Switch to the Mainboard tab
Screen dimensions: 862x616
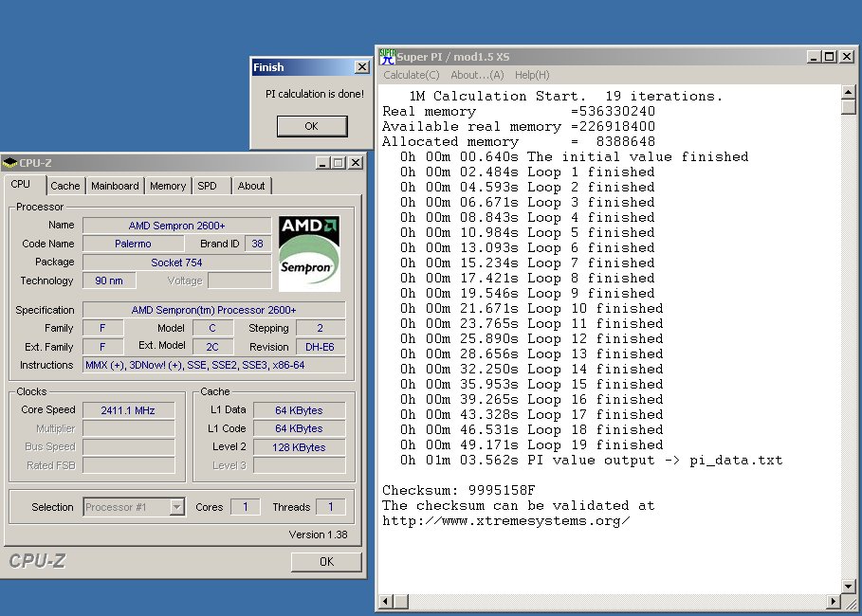tap(115, 186)
